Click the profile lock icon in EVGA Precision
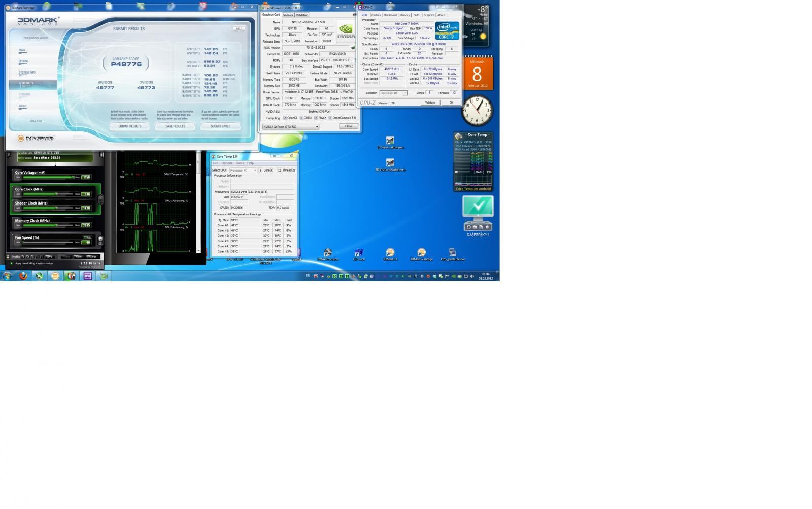This screenshot has height=509, width=812. (8, 257)
